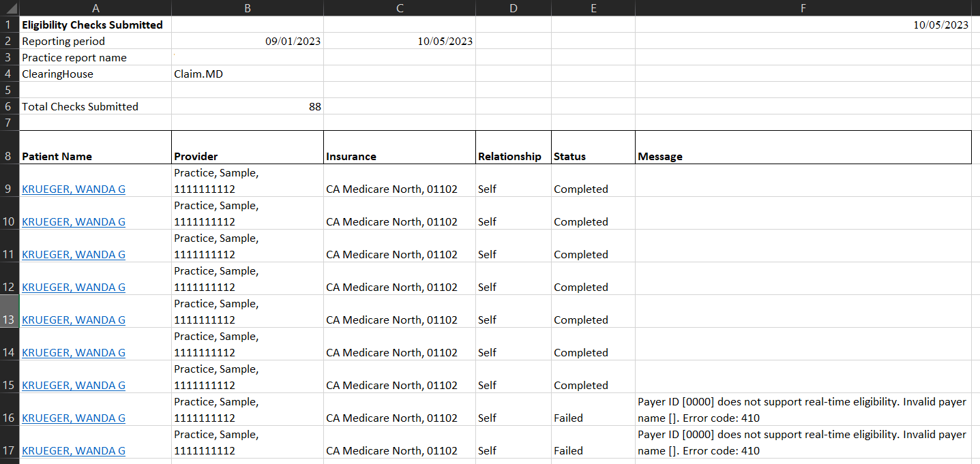Follow the patient name link in row 16
The height and width of the screenshot is (464, 980).
(74, 418)
